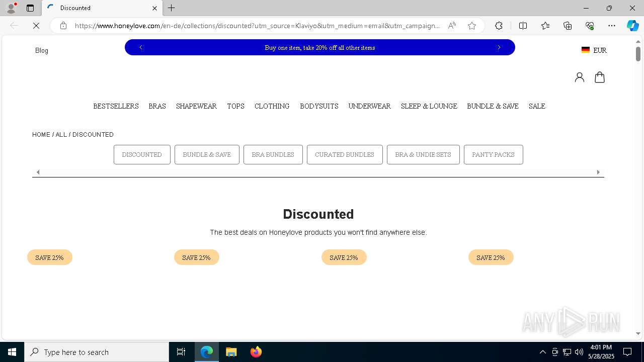Click the promo banner text
Image resolution: width=644 pixels, height=362 pixels.
320,48
